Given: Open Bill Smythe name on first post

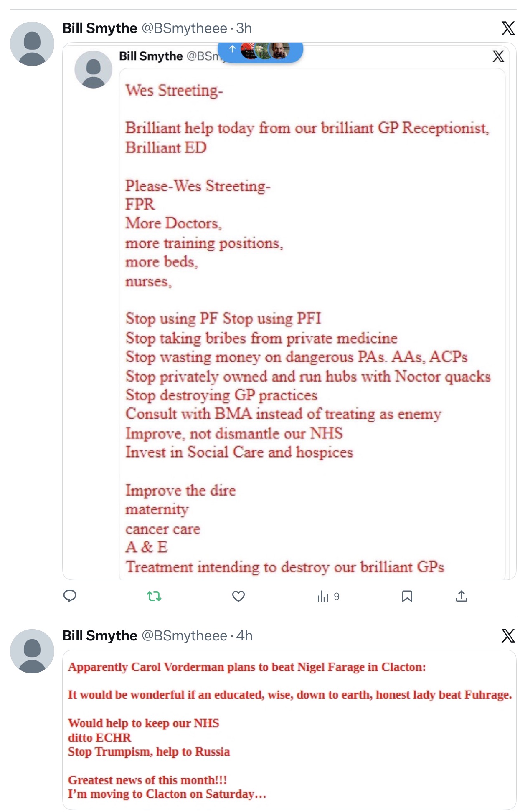Looking at the screenshot, I should (x=100, y=28).
